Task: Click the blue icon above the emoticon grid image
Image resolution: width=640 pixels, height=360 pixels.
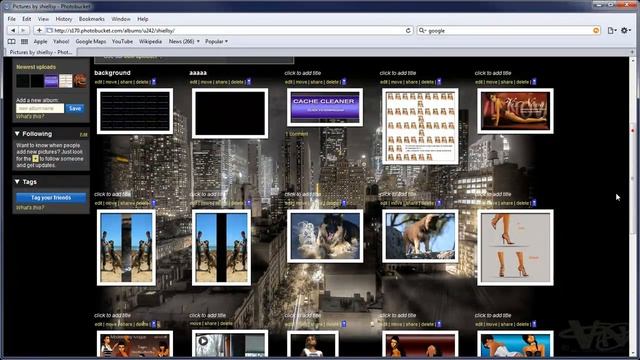Action: [439, 82]
